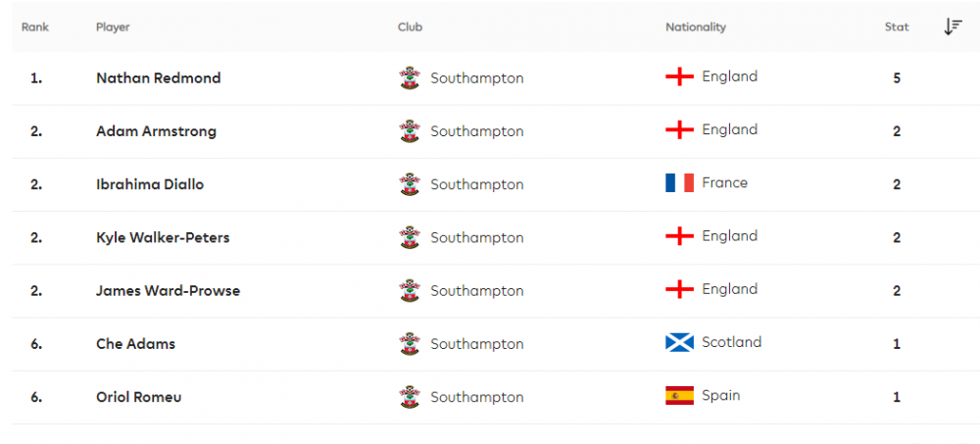Open Adam Armstrong's player page
Screen dimensions: 980x444
click(156, 131)
